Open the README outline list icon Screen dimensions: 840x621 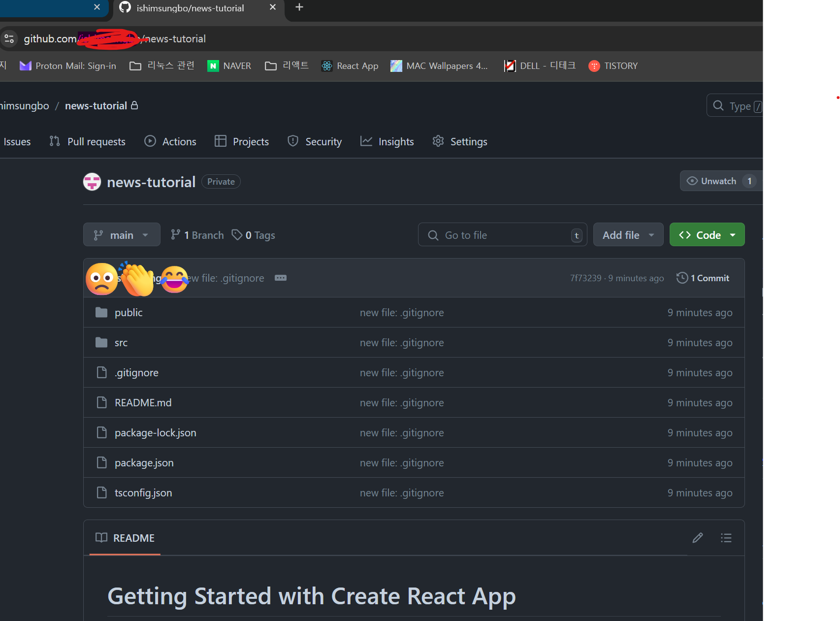726,538
